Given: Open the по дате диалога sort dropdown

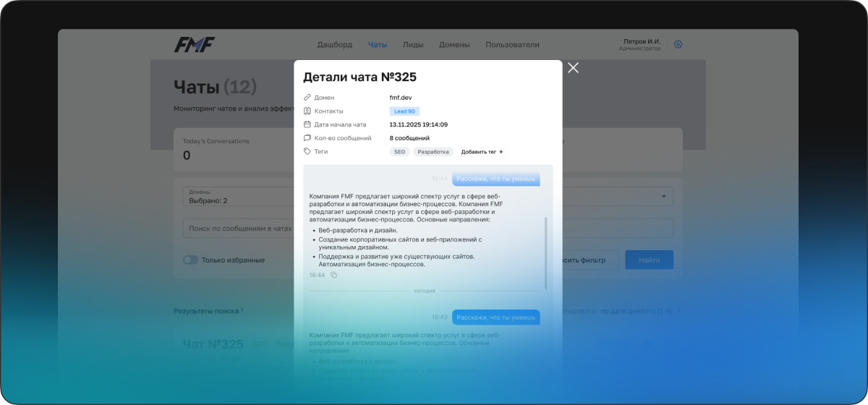Looking at the screenshot, I should click(640, 311).
